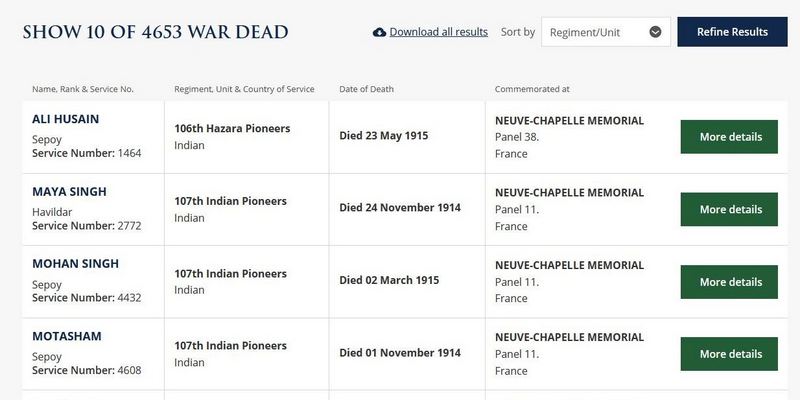Click the Name, Rank & Service No. column header
The width and height of the screenshot is (800, 400).
coord(83,89)
